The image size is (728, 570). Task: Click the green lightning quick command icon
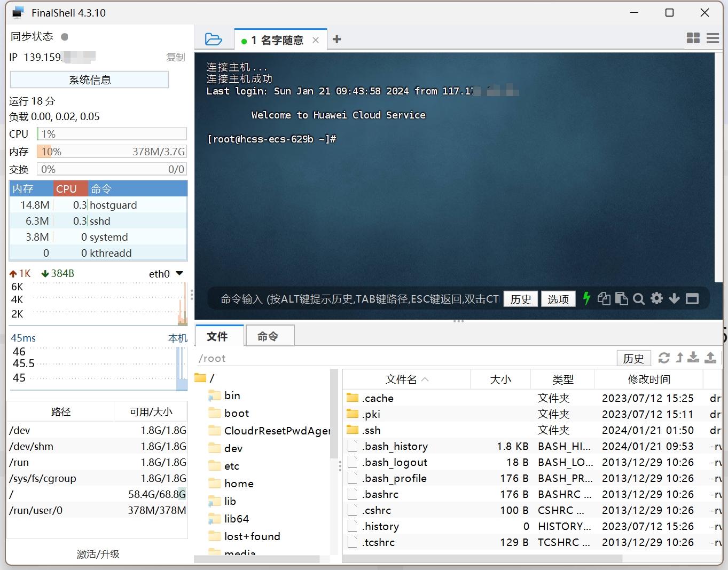coord(586,298)
